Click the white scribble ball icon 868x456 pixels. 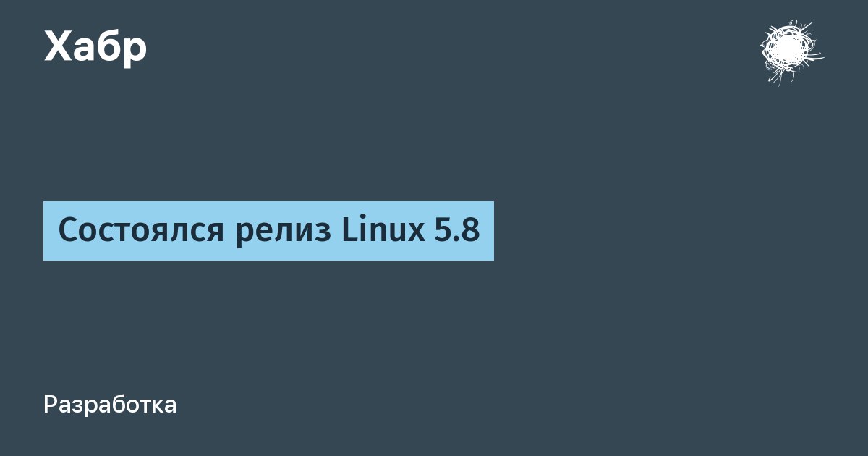click(x=791, y=51)
